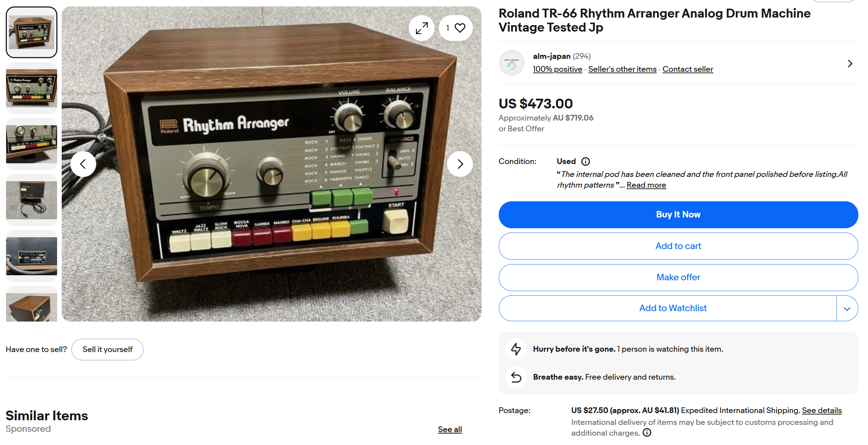Open Used condition info icon

click(x=586, y=161)
